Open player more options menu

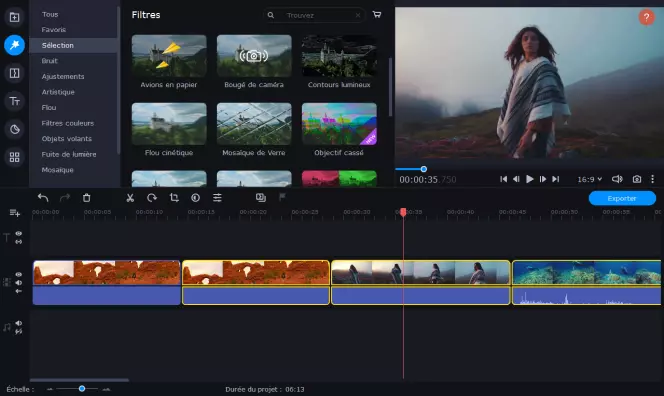[x=653, y=179]
